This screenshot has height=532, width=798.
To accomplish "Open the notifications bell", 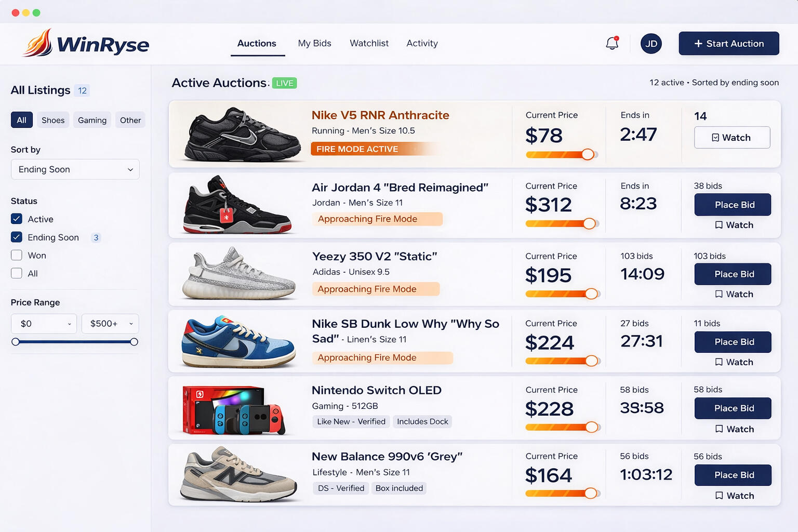I will (x=612, y=44).
